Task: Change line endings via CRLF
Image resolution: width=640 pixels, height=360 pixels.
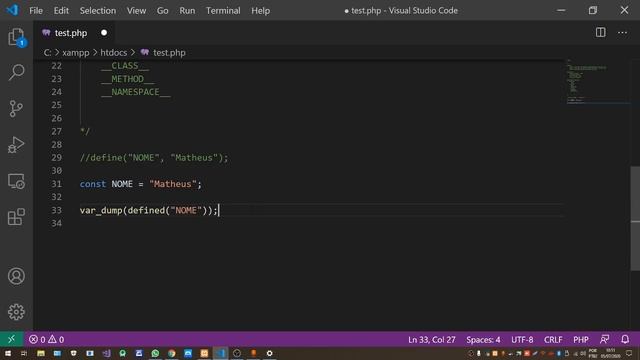Action: pos(553,340)
